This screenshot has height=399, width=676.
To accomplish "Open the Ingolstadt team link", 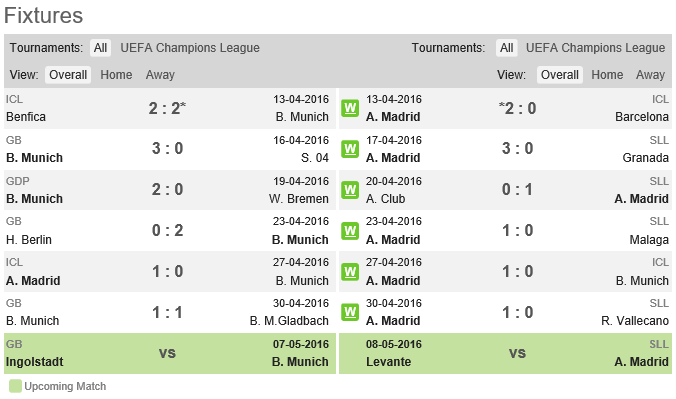I will 34,362.
